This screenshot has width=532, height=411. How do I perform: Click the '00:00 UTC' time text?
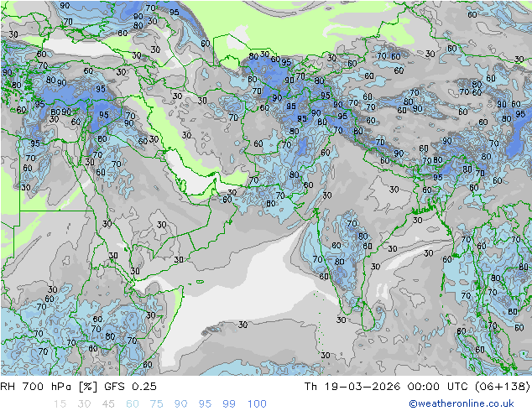tap(438, 386)
